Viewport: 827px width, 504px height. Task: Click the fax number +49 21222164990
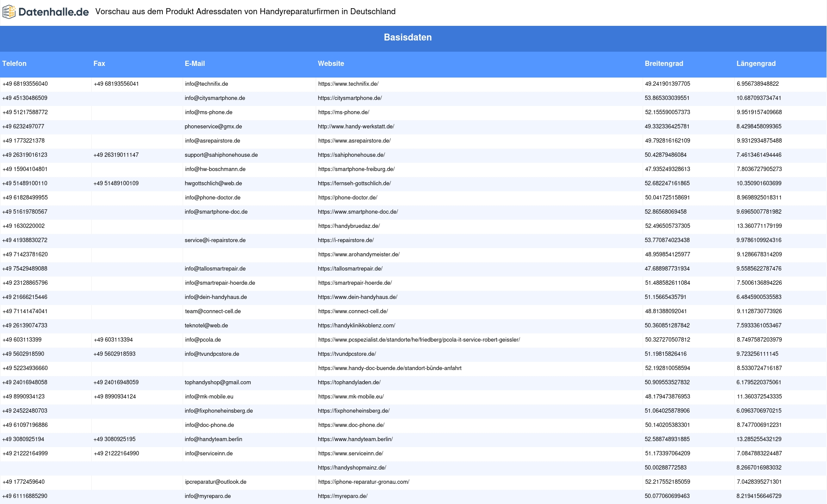116,454
